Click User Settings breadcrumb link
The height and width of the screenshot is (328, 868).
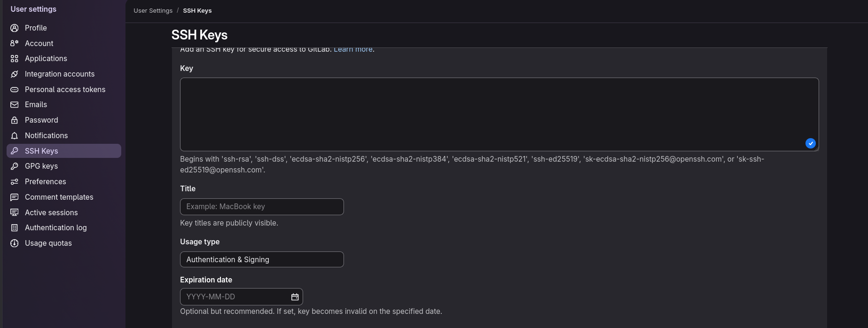153,11
